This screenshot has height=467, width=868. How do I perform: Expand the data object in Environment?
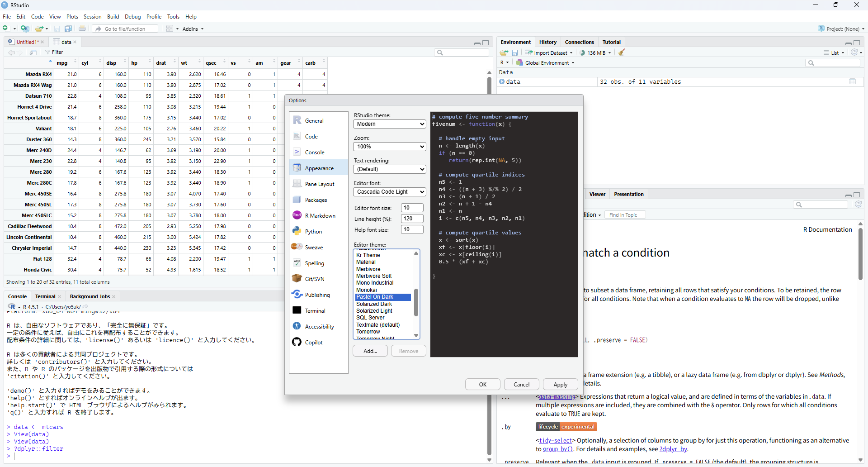pos(502,82)
